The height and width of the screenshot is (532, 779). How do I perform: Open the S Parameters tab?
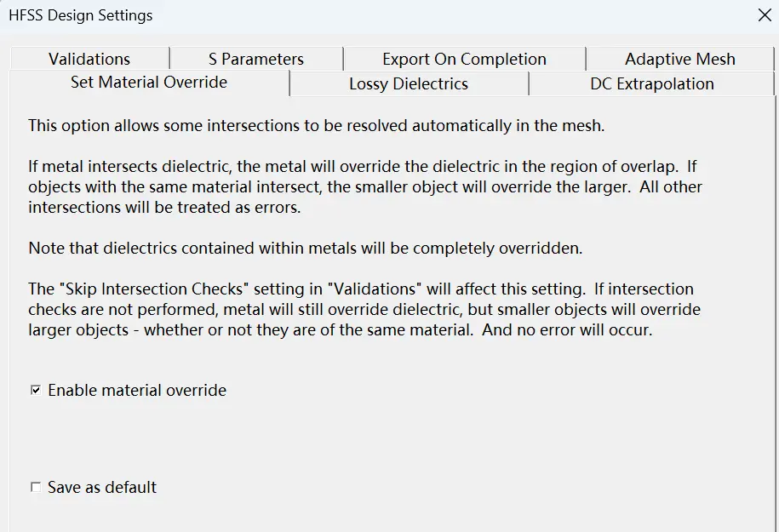[x=256, y=59]
